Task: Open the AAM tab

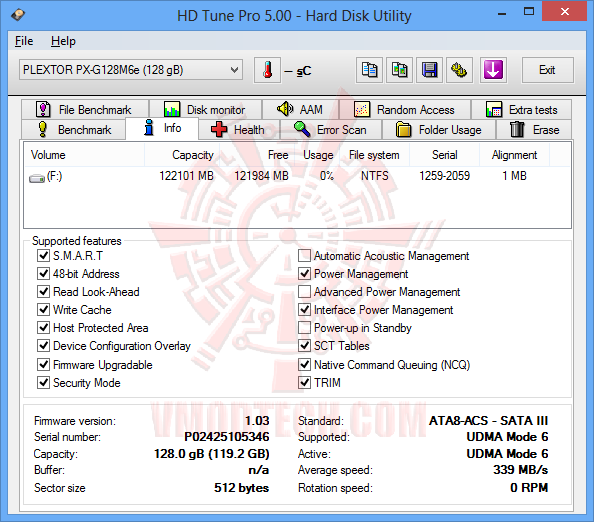Action: pos(300,109)
